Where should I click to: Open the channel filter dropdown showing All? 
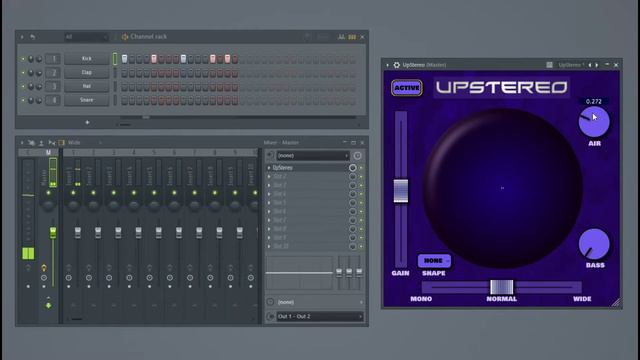(x=86, y=37)
